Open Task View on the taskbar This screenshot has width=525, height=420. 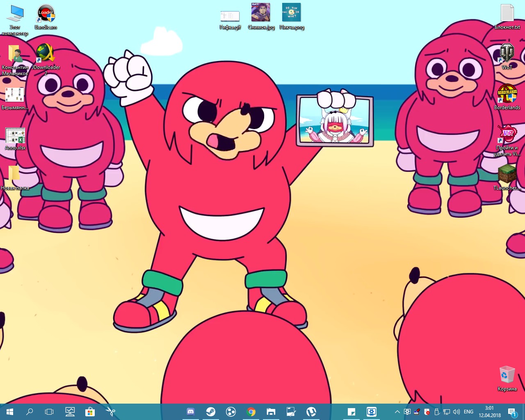49,412
